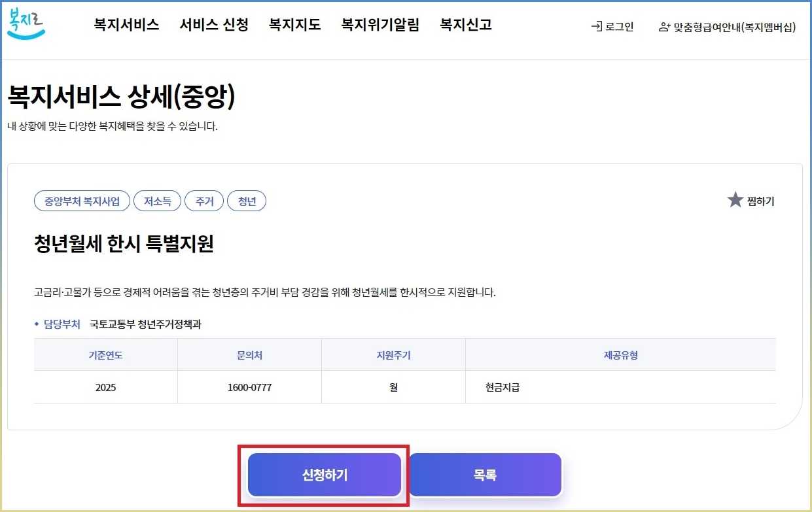Click the 중앙부처 복지사업 tag badge
Image resolution: width=812 pixels, height=512 pixels.
tap(82, 201)
